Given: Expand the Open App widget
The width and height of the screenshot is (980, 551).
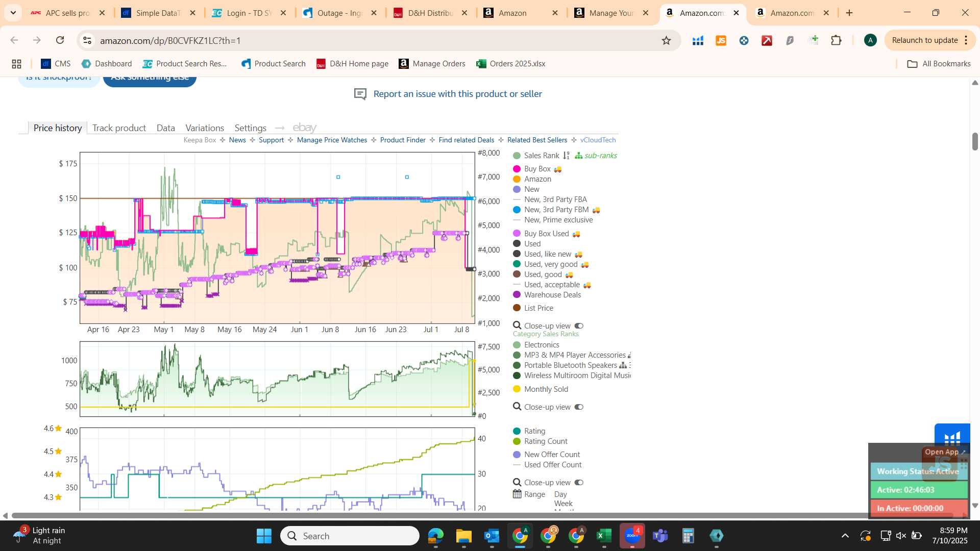Looking at the screenshot, I should [x=945, y=452].
